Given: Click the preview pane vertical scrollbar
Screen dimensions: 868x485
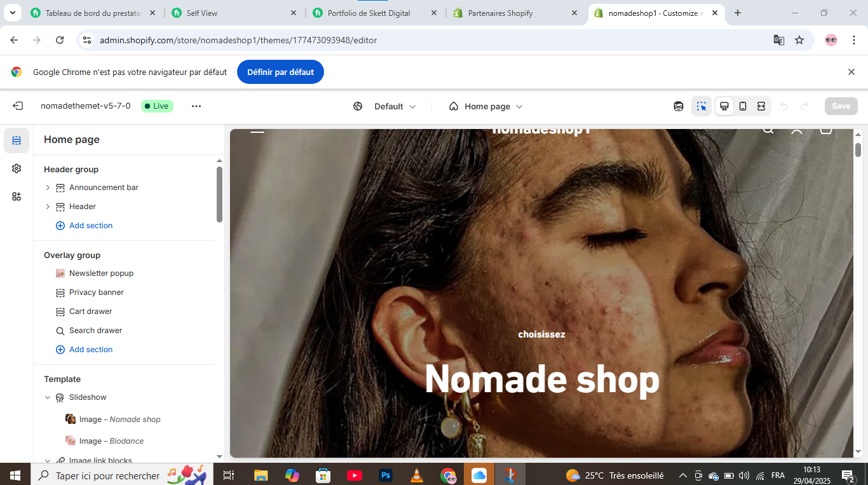Looking at the screenshot, I should click(x=858, y=149).
